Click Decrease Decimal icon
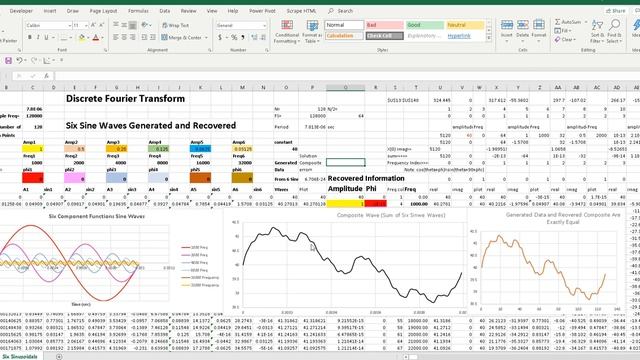The image size is (640, 360). pos(263,38)
